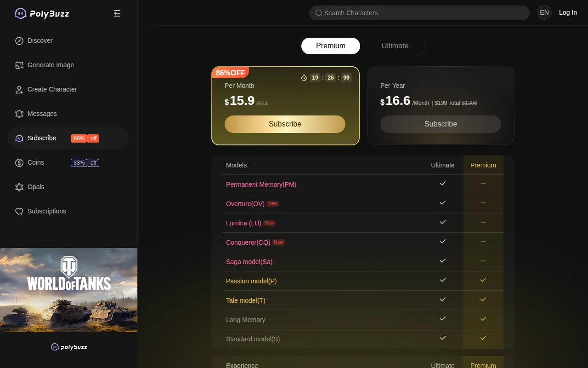The height and width of the screenshot is (368, 588).
Task: Subscribe to the Per Year plan
Action: click(x=441, y=124)
